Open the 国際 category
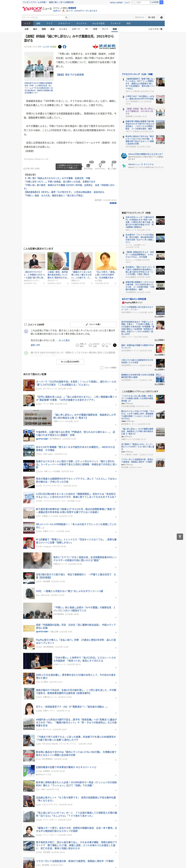The width and height of the screenshot is (186, 868). point(44,29)
